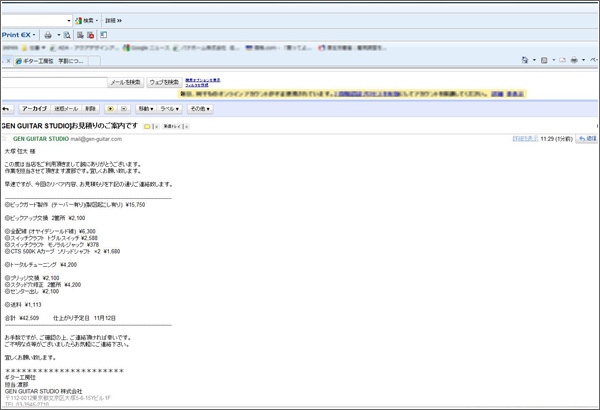Click the ¥15,750 pickguard line item
Image resolution: width=600 pixels, height=410 pixels.
[75, 205]
